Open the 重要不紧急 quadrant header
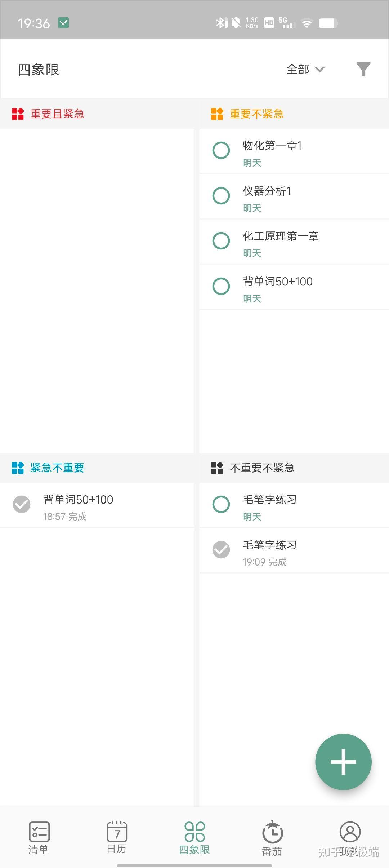Image resolution: width=389 pixels, height=868 pixels. pos(257,114)
